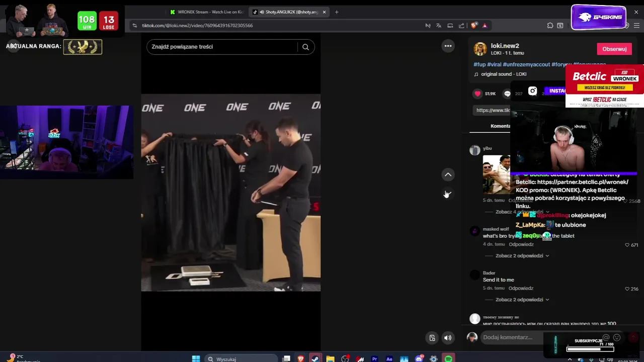Click the browser address bar URL
The width and height of the screenshot is (644, 362).
tap(197, 26)
